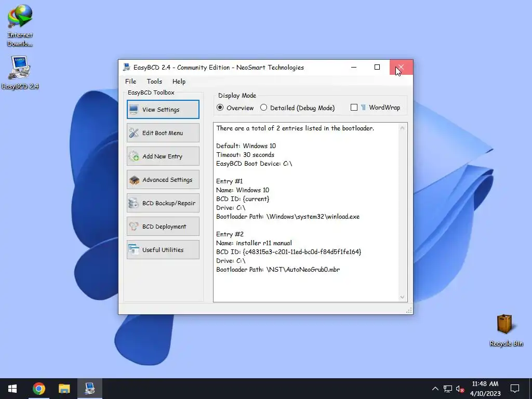Go to Add New Entry
This screenshot has width=532, height=399.
click(163, 156)
